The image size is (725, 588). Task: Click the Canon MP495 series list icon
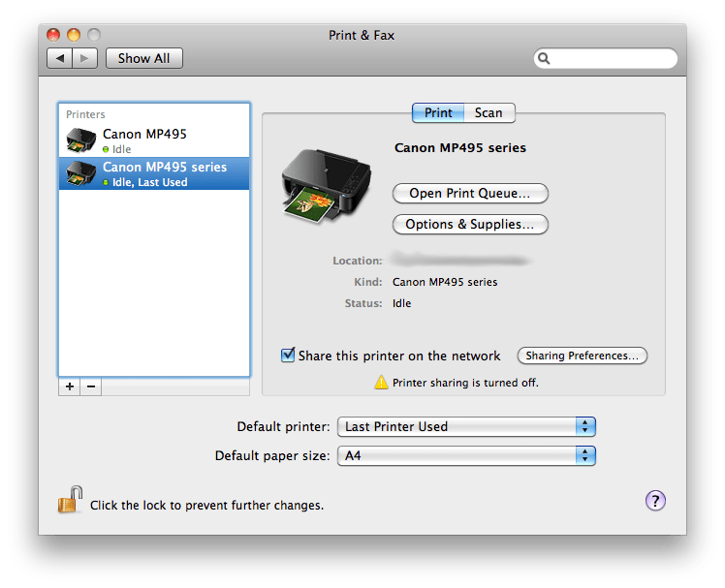tap(80, 173)
